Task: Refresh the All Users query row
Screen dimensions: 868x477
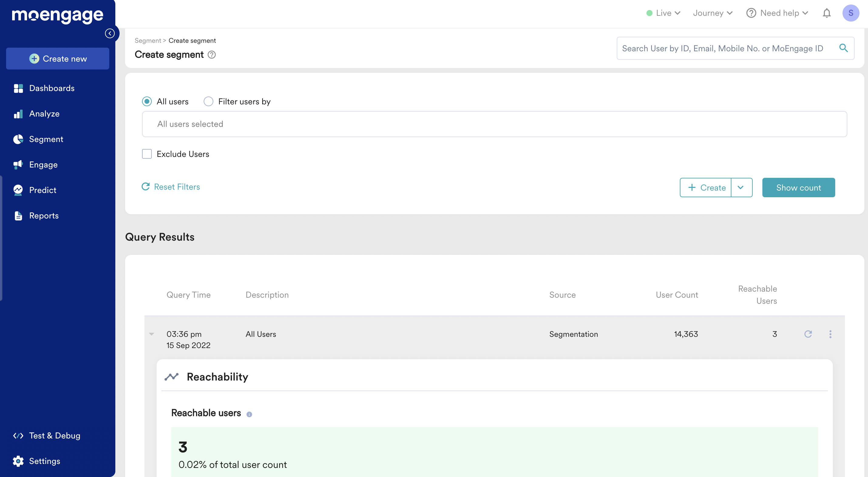Action: pos(808,334)
